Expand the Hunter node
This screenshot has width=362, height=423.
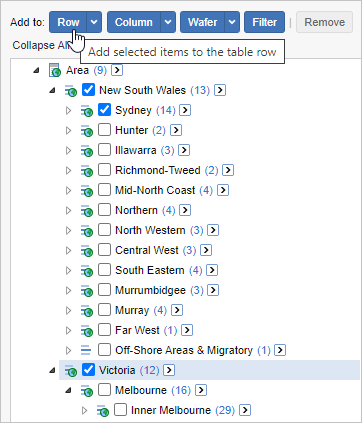(x=68, y=130)
